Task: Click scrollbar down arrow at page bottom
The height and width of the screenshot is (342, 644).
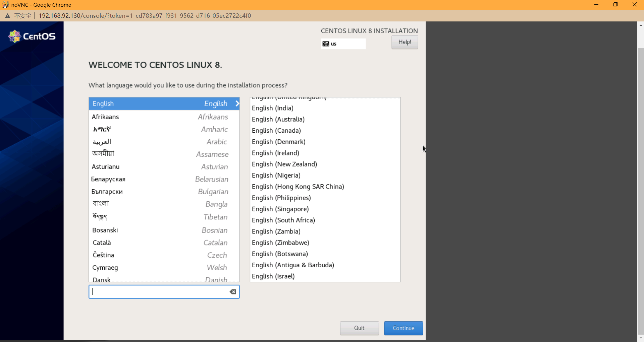Action: pyautogui.click(x=641, y=338)
